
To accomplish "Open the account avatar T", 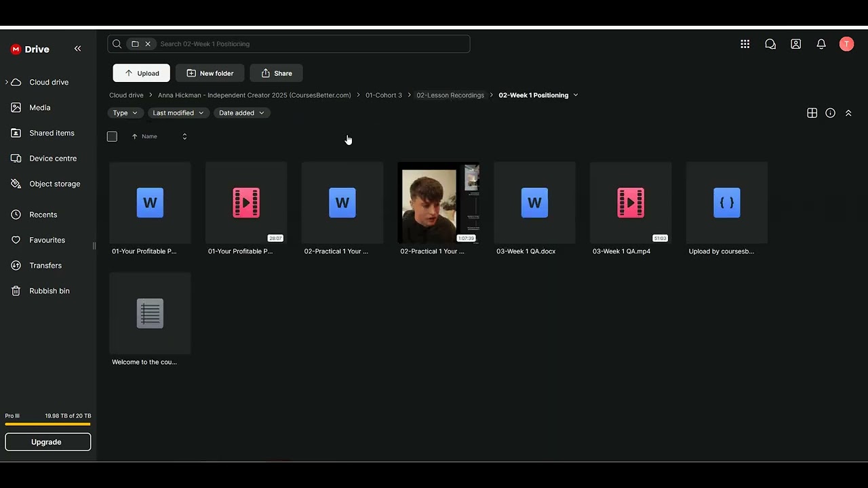I will [846, 44].
